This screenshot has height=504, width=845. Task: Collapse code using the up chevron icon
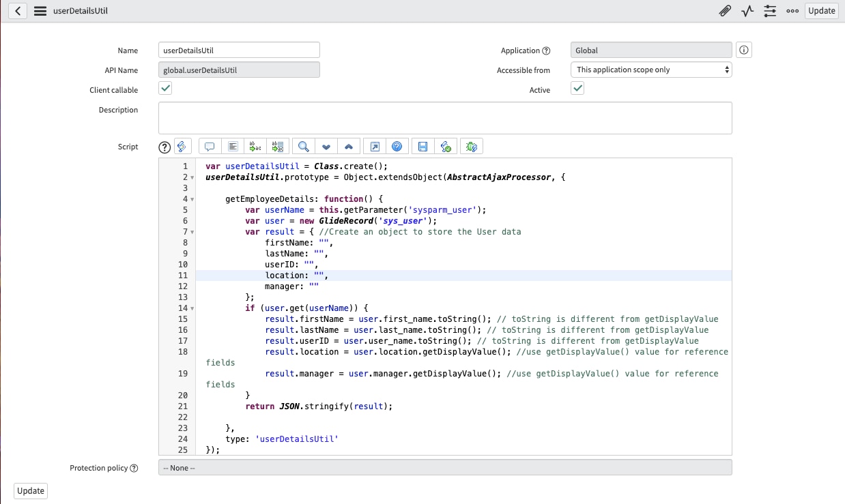(349, 146)
